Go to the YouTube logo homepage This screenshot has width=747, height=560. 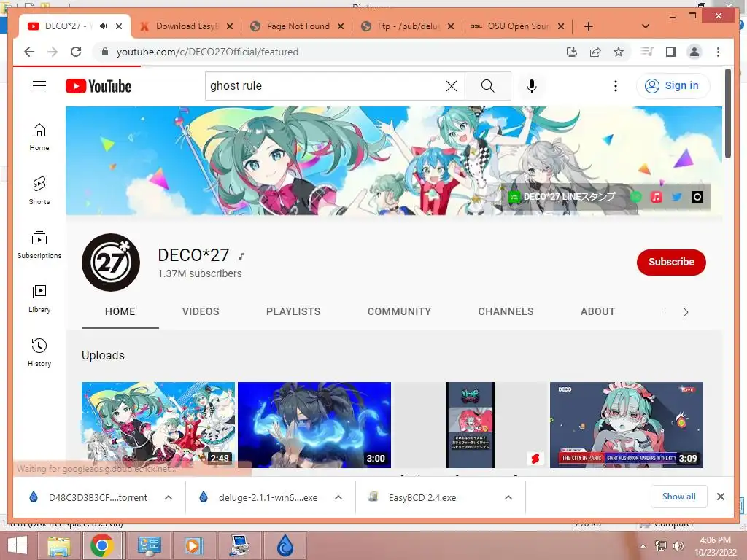coord(98,86)
